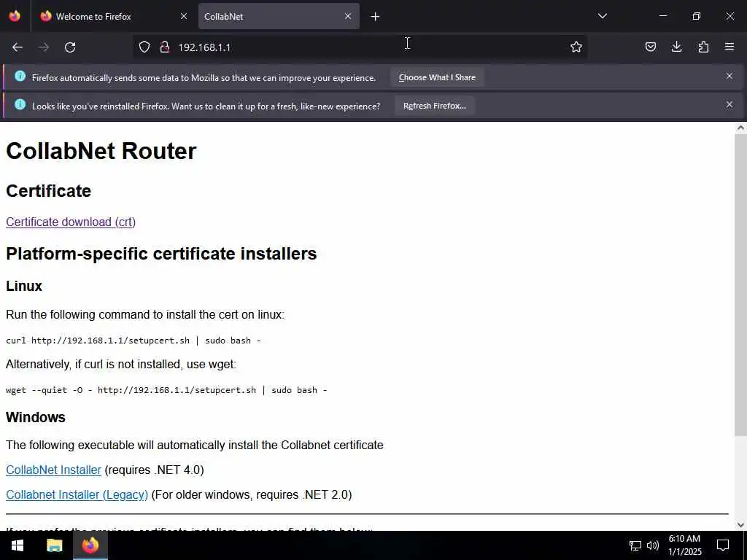Click the Linux section heading
This screenshot has width=747, height=560.
point(24,286)
